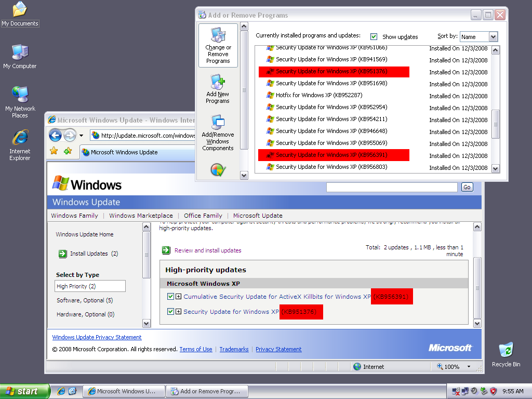Click Windows Update Home link
Image resolution: width=532 pixels, height=399 pixels.
[85, 234]
